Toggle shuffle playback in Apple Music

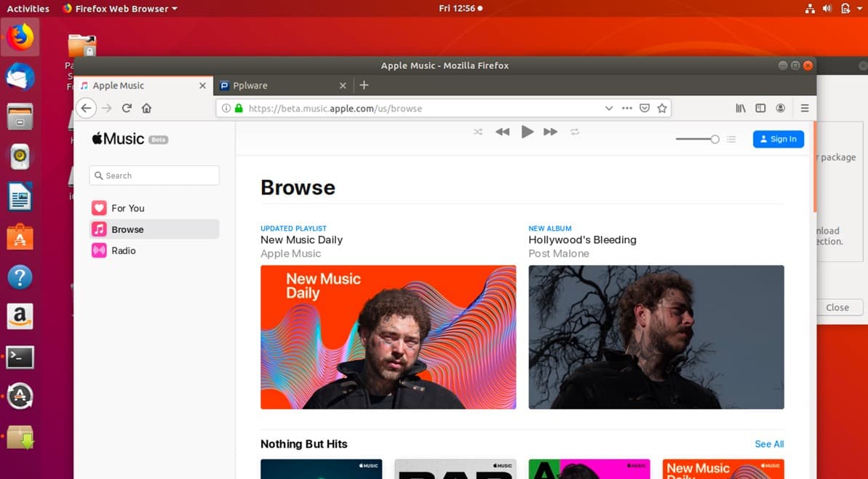(x=478, y=132)
